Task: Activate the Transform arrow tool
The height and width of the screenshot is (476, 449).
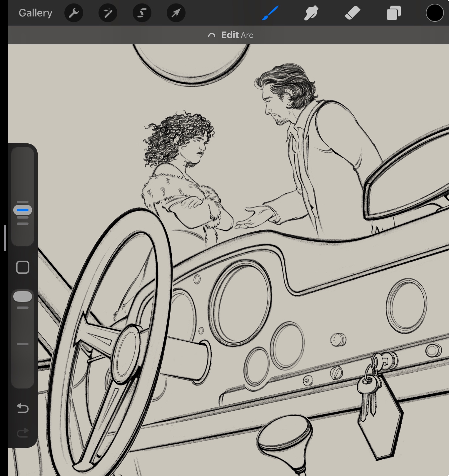Action: tap(176, 13)
